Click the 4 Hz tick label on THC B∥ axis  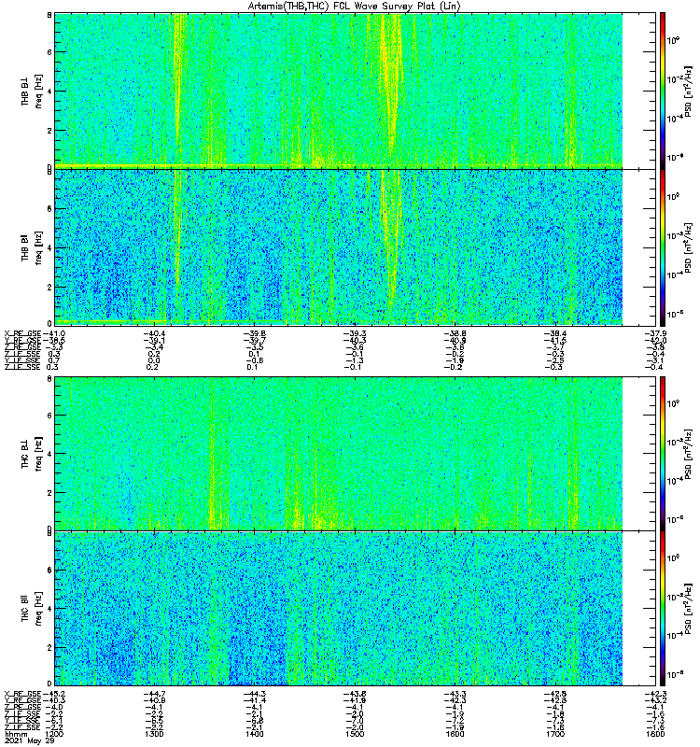click(49, 609)
